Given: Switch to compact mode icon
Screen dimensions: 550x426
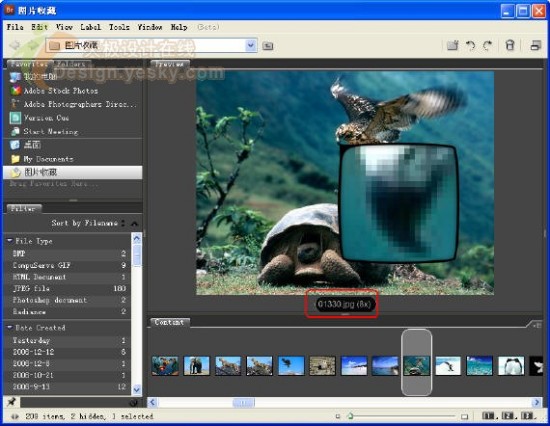Looking at the screenshot, I should tap(536, 45).
